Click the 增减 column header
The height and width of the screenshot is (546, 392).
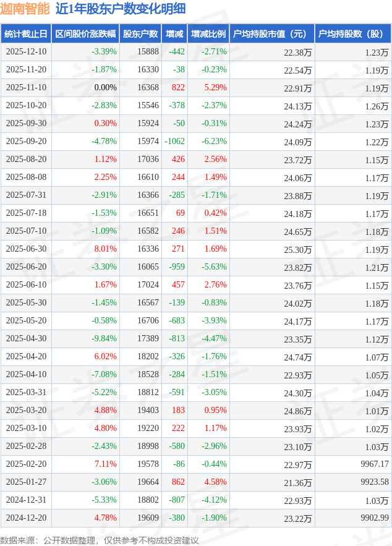click(x=175, y=34)
